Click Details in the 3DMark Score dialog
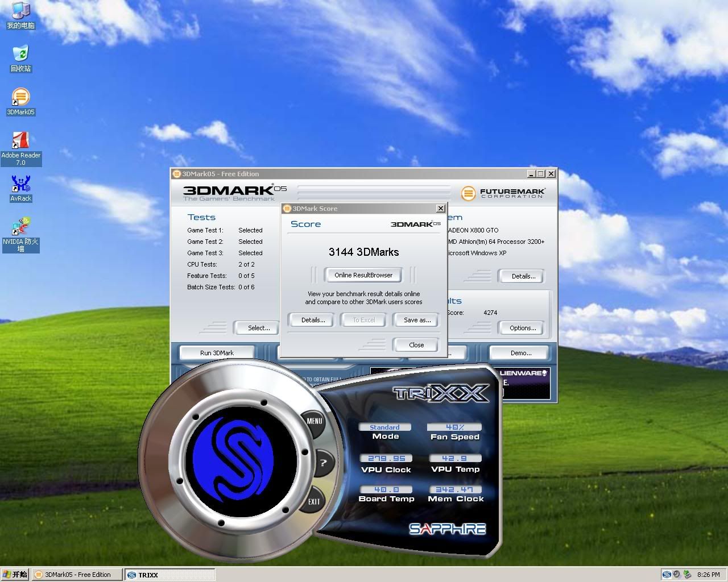The height and width of the screenshot is (582, 728). click(313, 320)
